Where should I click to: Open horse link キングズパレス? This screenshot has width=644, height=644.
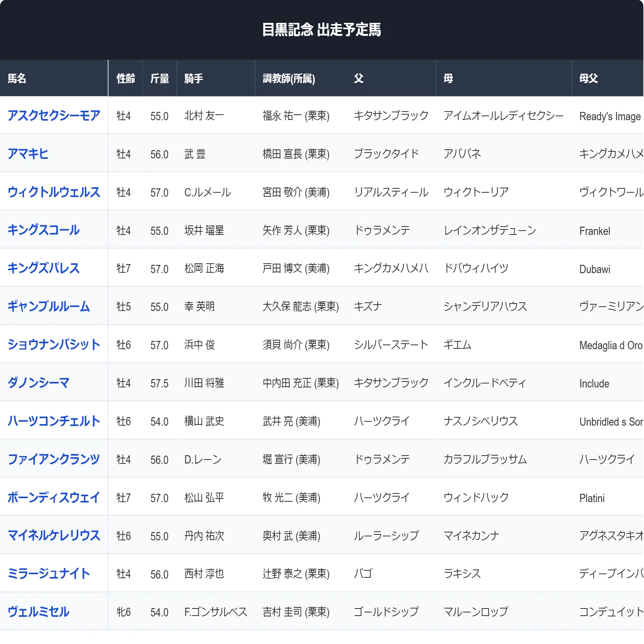tap(44, 268)
